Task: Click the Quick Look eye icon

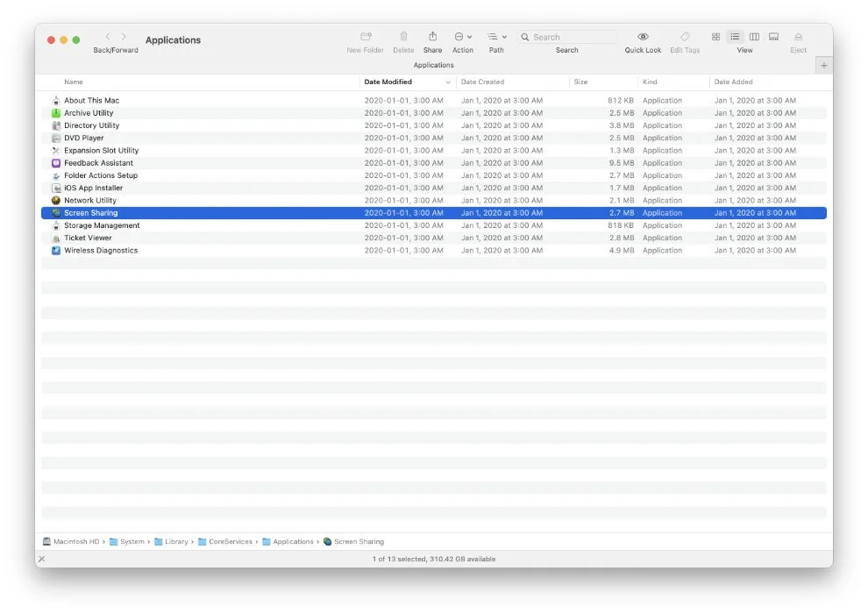Action: tap(643, 37)
